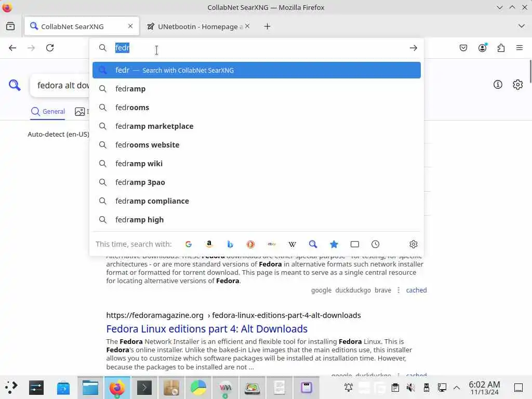532x399 pixels.
Task: Search with DuckDuckGo engine icon
Action: 251,244
